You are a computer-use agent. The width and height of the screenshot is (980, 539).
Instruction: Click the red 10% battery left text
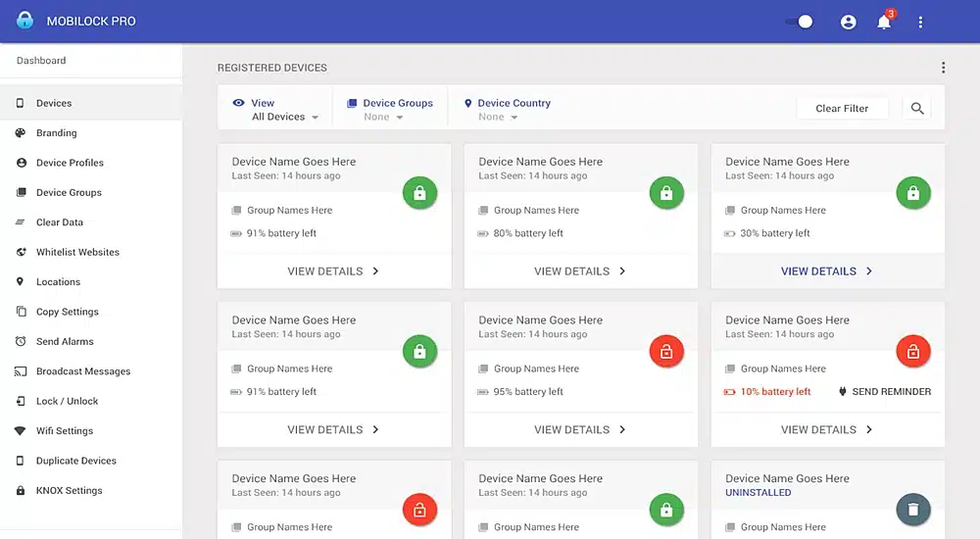click(775, 391)
